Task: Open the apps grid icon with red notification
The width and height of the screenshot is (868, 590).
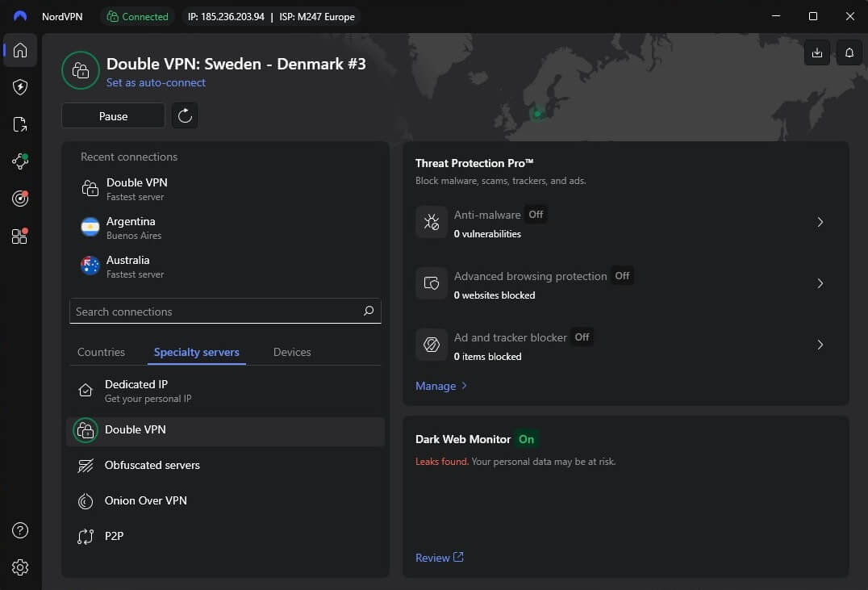Action: 19,236
